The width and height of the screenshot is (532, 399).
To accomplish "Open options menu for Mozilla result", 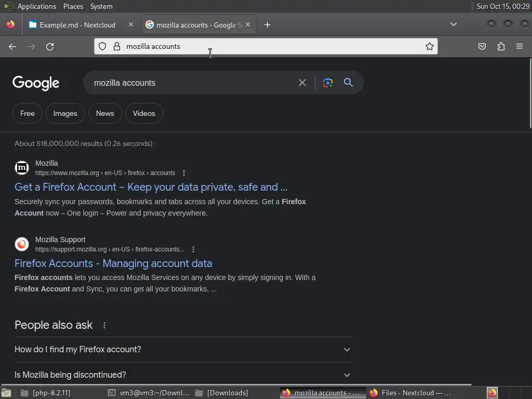I will [184, 173].
